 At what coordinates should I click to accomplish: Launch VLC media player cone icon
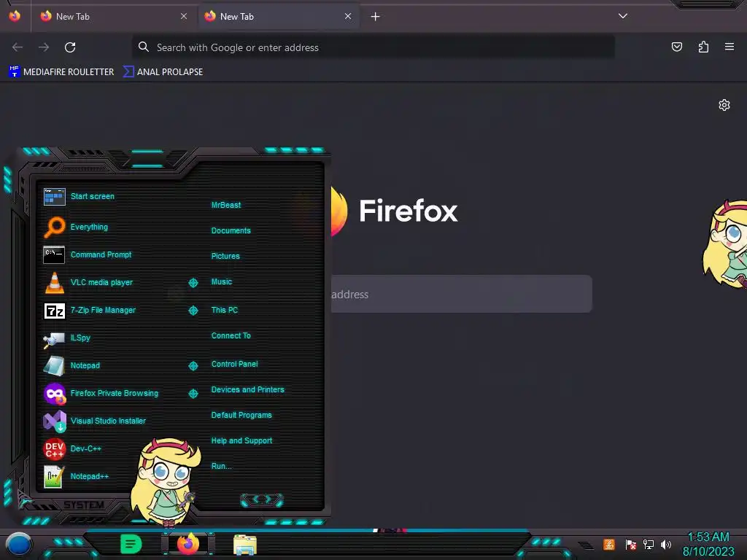(x=54, y=282)
